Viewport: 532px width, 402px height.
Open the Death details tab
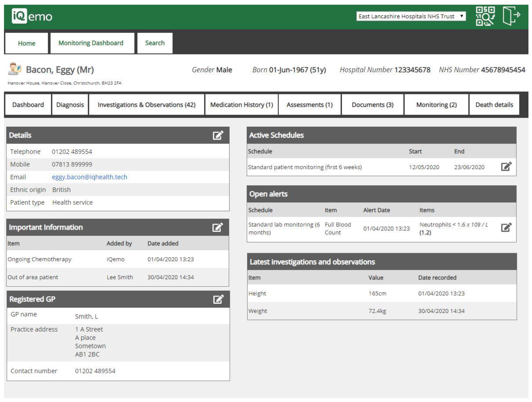[494, 105]
